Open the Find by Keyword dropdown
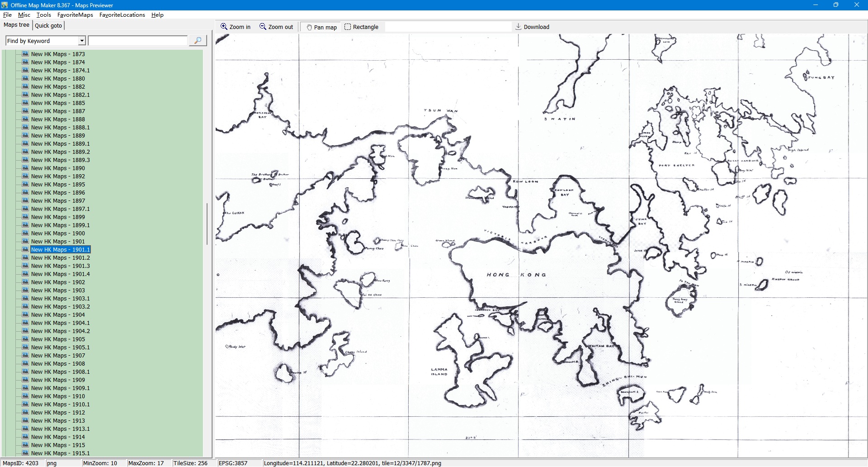The width and height of the screenshot is (868, 467). coord(82,41)
